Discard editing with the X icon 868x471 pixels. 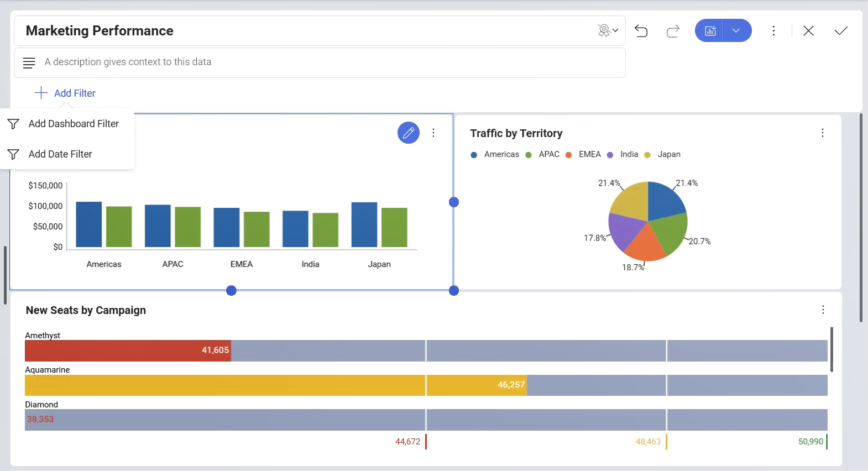coord(808,31)
